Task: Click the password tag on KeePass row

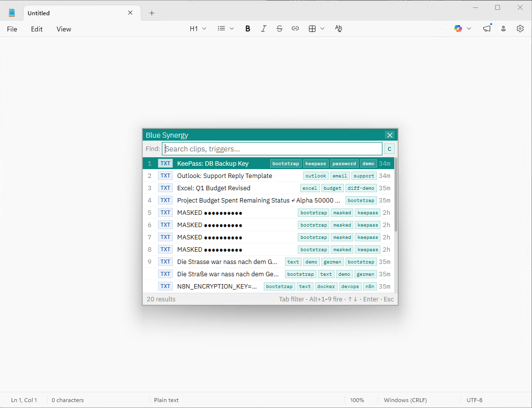Action: [x=344, y=164]
